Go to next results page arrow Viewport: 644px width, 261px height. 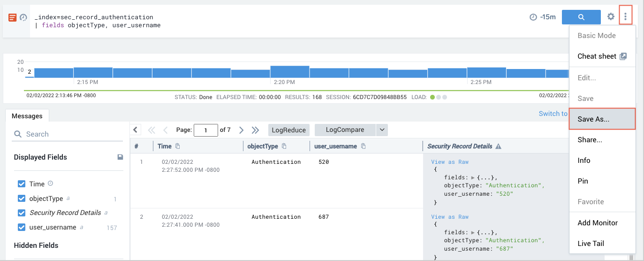click(x=241, y=130)
